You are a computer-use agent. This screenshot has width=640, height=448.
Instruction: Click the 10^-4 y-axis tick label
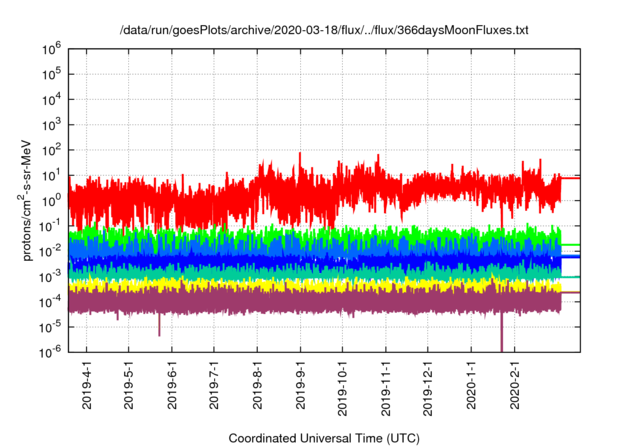[x=51, y=302]
